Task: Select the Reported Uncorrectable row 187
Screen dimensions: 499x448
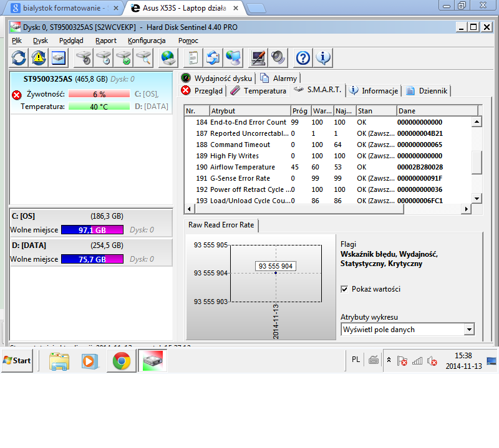Action: [328, 133]
